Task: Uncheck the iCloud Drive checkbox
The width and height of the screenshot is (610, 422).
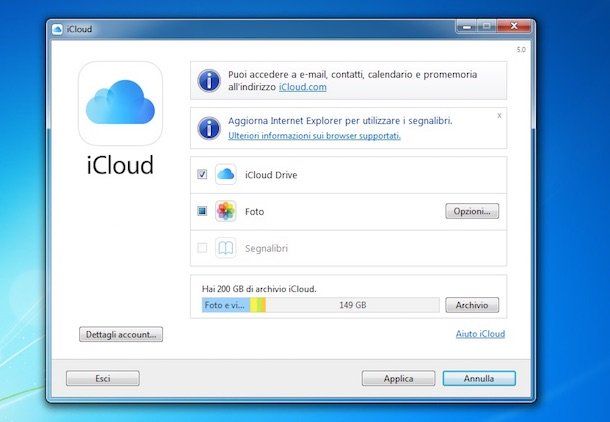Action: tap(202, 174)
